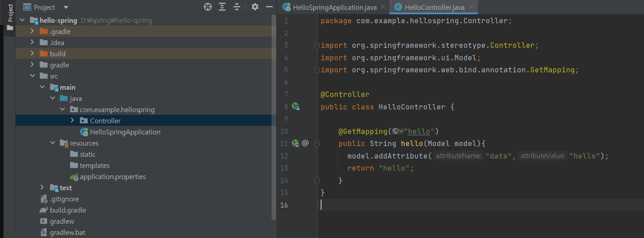Click the @ request mapping gutter icon
Image resolution: width=644 pixels, height=238 pixels.
point(305,143)
